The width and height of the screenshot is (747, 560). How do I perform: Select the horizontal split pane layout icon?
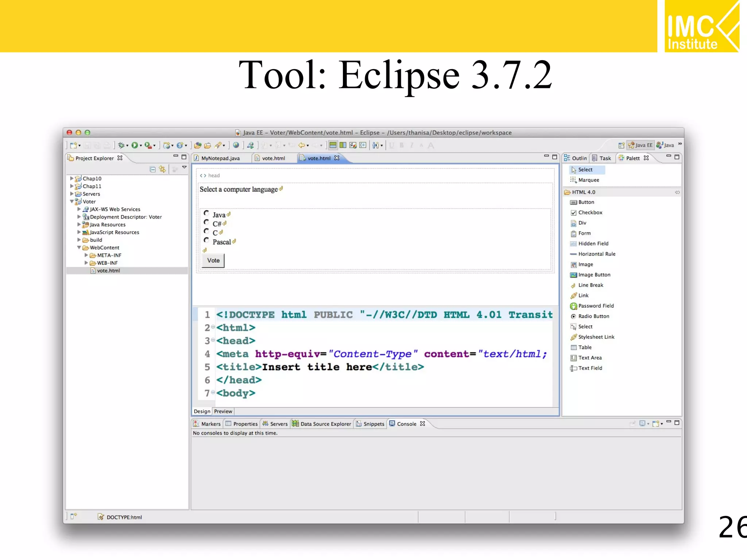tap(333, 145)
